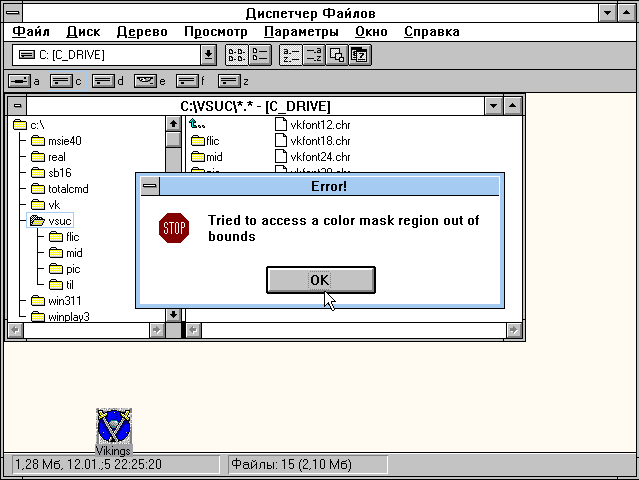Click tree pane scroll down arrow
The height and width of the screenshot is (480, 639).
click(x=173, y=314)
